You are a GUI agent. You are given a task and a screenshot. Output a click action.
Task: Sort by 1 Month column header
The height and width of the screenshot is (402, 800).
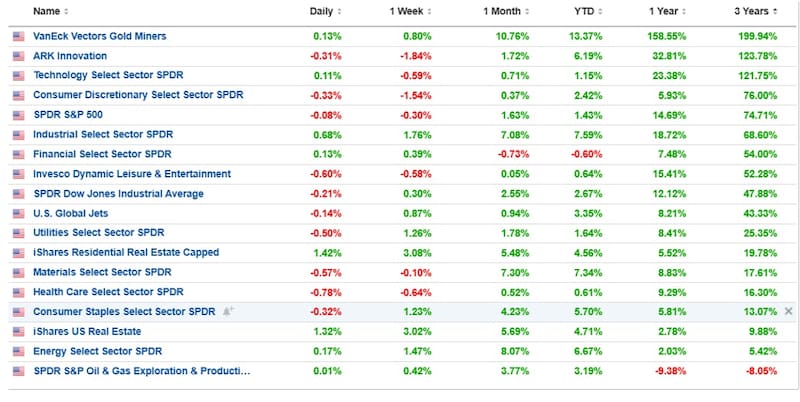pyautogui.click(x=502, y=12)
